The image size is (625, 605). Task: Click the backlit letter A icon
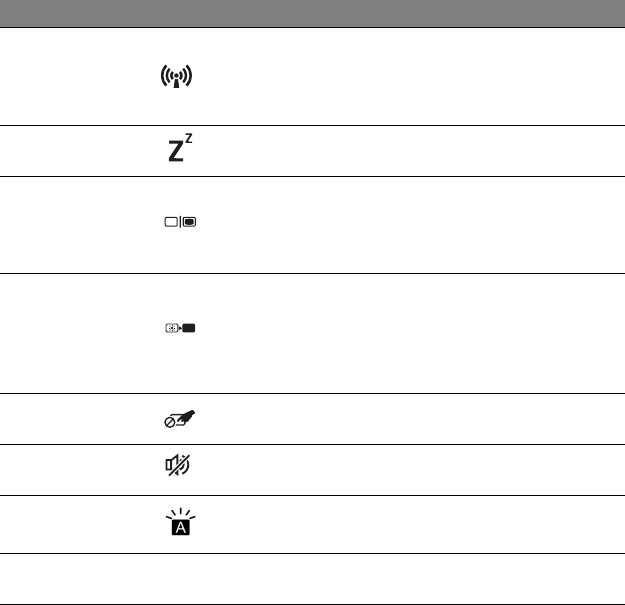pos(178,522)
